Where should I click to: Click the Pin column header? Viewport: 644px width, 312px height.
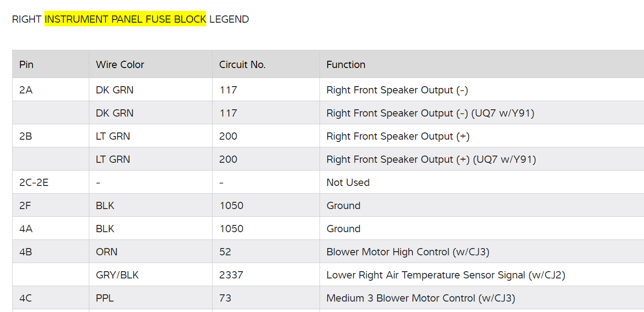point(26,64)
